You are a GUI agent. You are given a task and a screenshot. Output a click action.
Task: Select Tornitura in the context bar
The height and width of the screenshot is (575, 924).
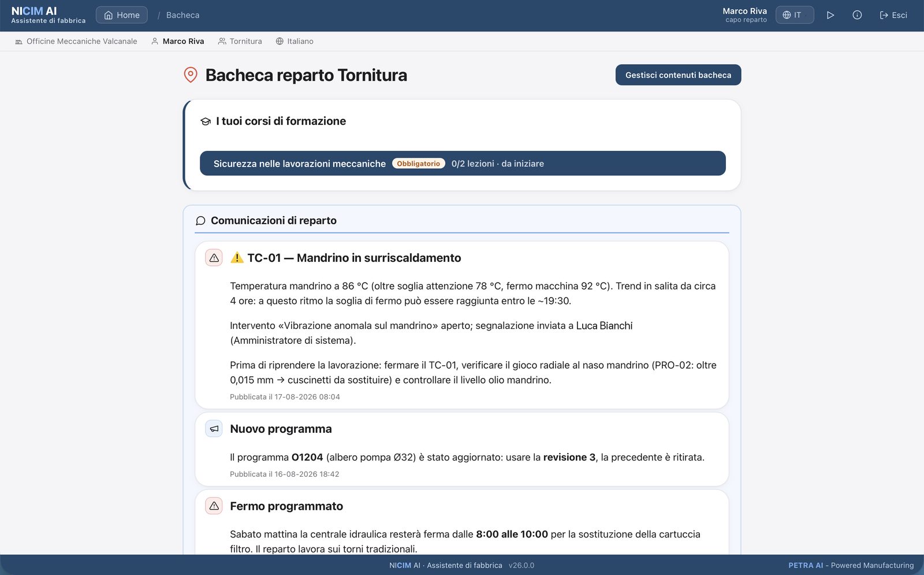pos(245,42)
